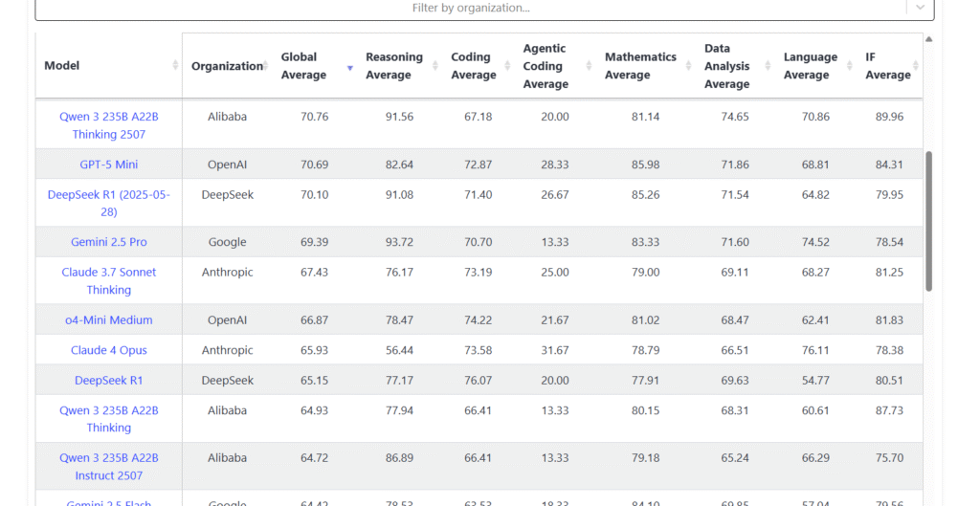Sort by Reasoning Average arrows
980x506 pixels.
click(435, 66)
